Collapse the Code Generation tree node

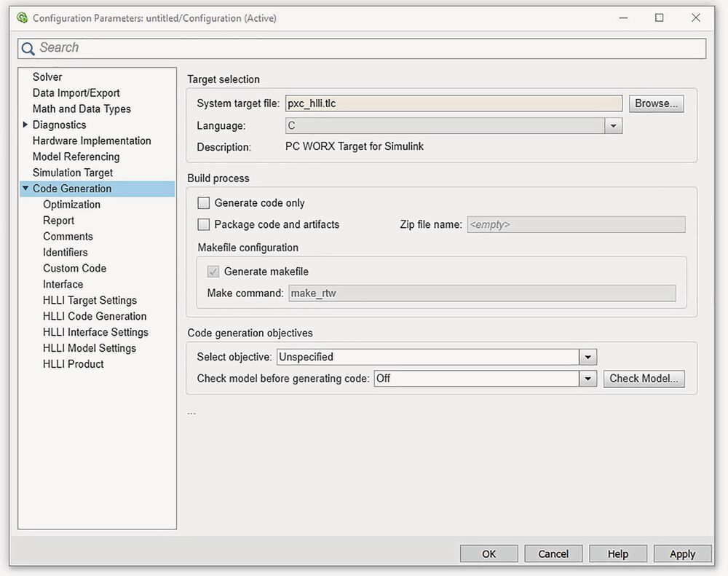[x=25, y=189]
